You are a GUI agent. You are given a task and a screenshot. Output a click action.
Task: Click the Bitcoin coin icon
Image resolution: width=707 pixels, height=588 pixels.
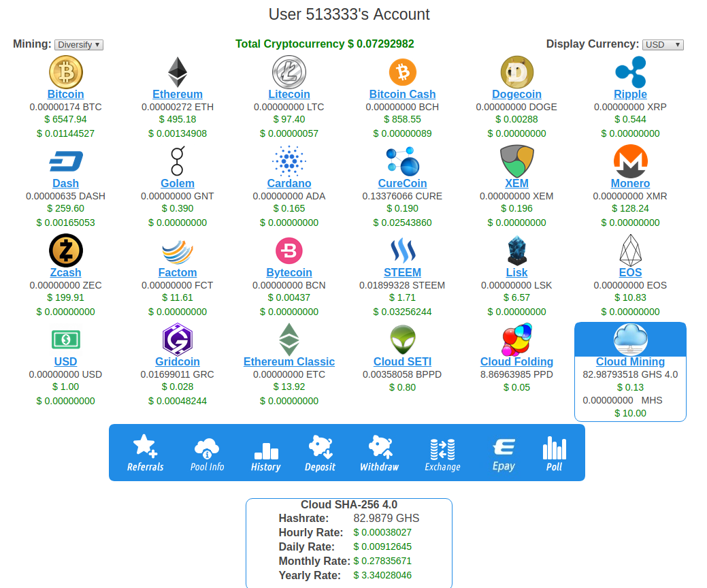pos(66,71)
